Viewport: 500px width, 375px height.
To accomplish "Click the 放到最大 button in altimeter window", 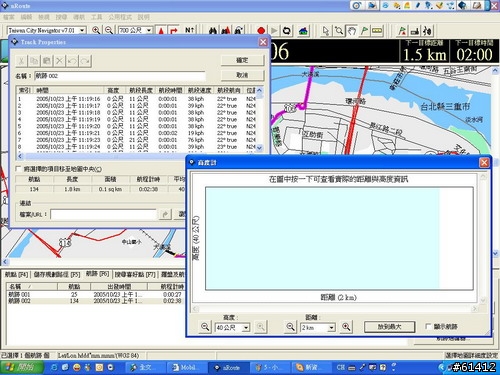I will pos(389,327).
